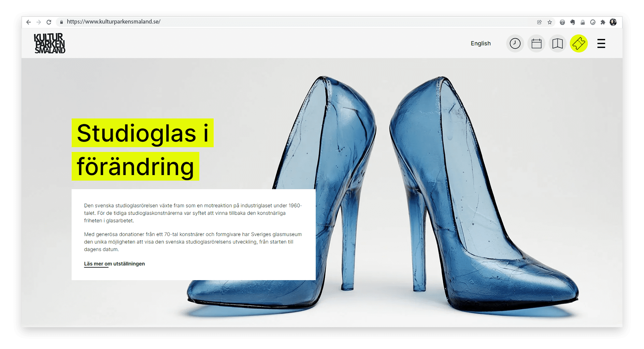Open the map/brochure book icon

click(557, 43)
